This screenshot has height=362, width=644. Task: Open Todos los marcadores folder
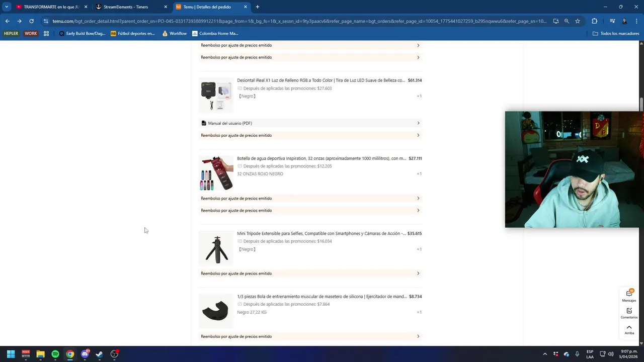click(616, 34)
